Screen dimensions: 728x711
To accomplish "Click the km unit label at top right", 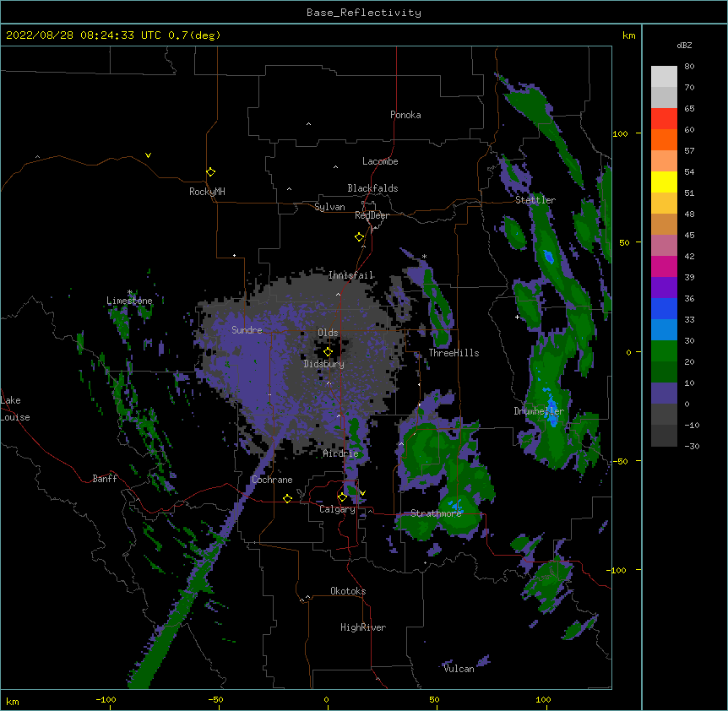I will [x=629, y=35].
